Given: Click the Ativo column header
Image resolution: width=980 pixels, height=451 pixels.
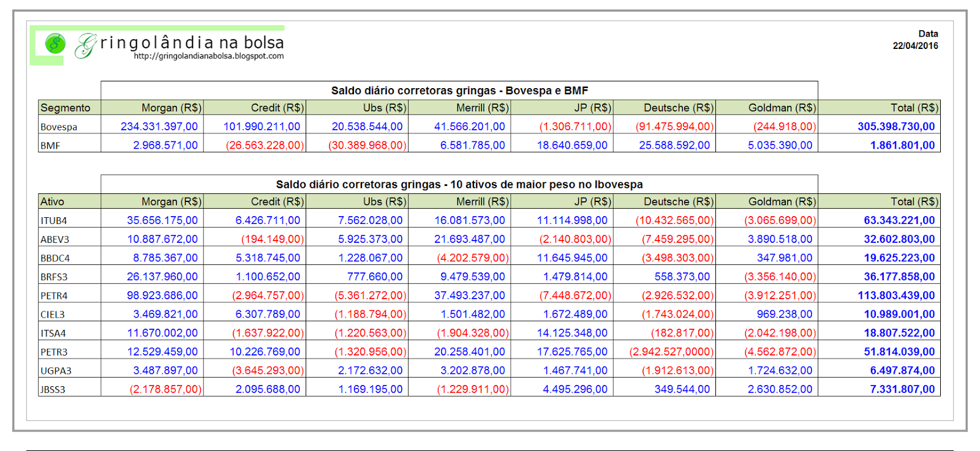Looking at the screenshot, I should tap(53, 201).
